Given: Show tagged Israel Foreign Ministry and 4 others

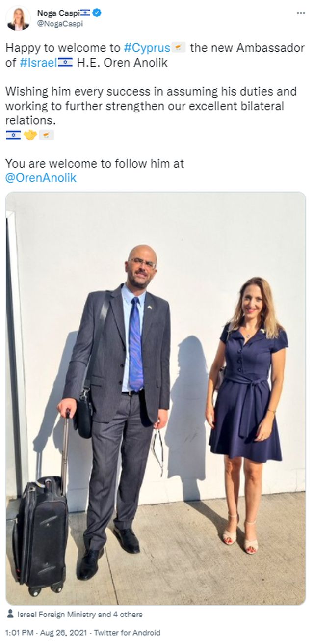Looking at the screenshot, I should pos(80,614).
